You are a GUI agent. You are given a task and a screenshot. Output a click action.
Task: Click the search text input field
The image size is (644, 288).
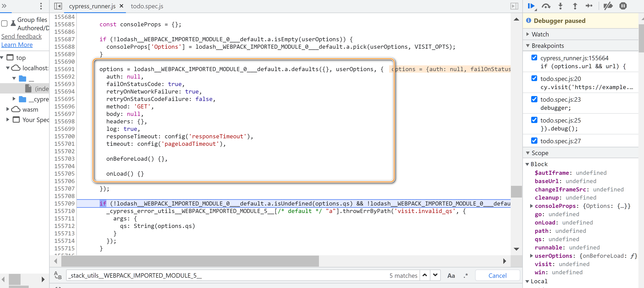point(225,275)
